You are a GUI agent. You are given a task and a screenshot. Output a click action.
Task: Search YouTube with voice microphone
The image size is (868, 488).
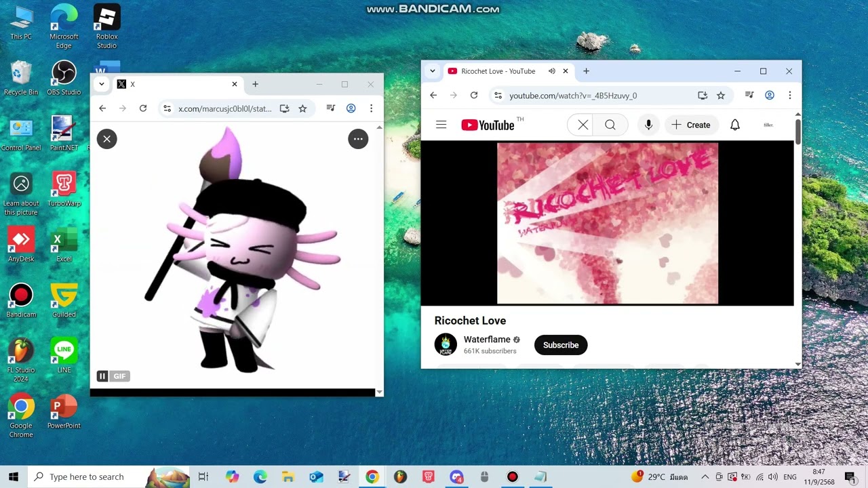point(649,125)
